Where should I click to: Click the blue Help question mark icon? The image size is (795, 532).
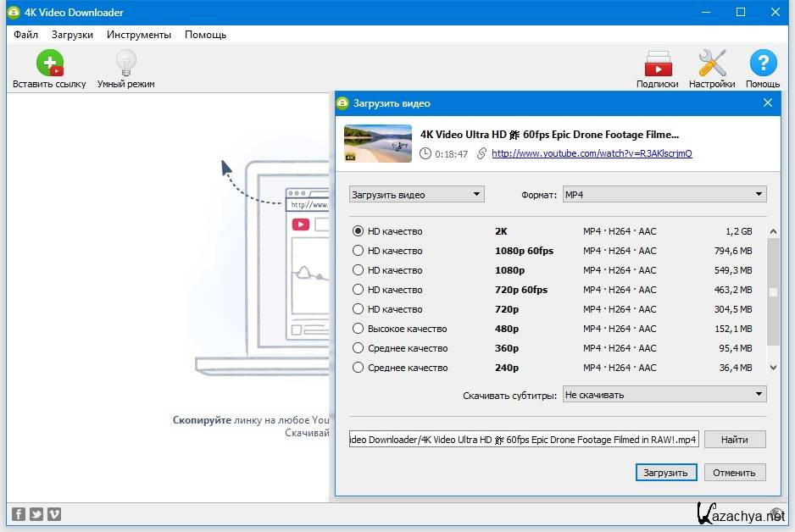click(x=763, y=64)
